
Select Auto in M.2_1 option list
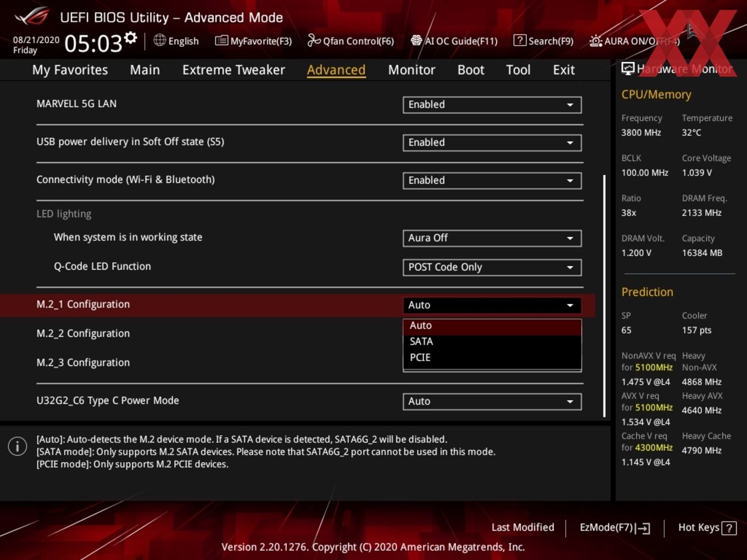[492, 326]
